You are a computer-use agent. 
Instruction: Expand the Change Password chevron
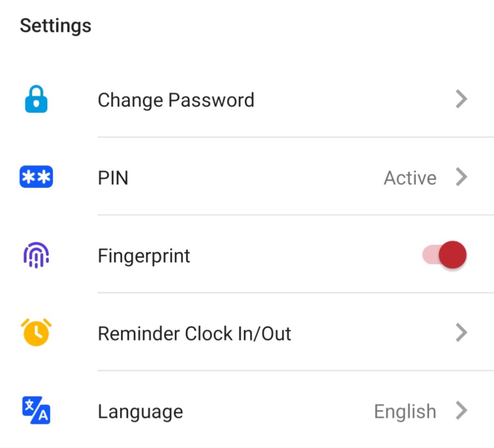[462, 99]
